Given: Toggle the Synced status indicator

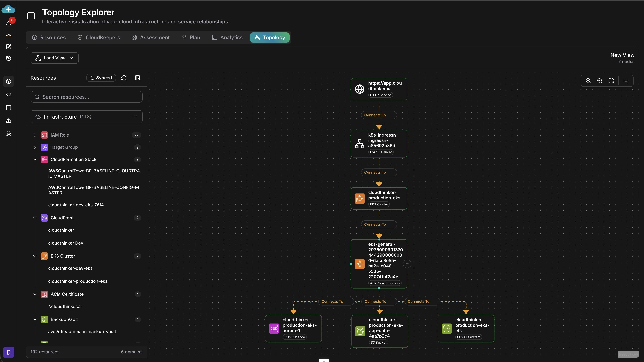Looking at the screenshot, I should click(x=101, y=78).
